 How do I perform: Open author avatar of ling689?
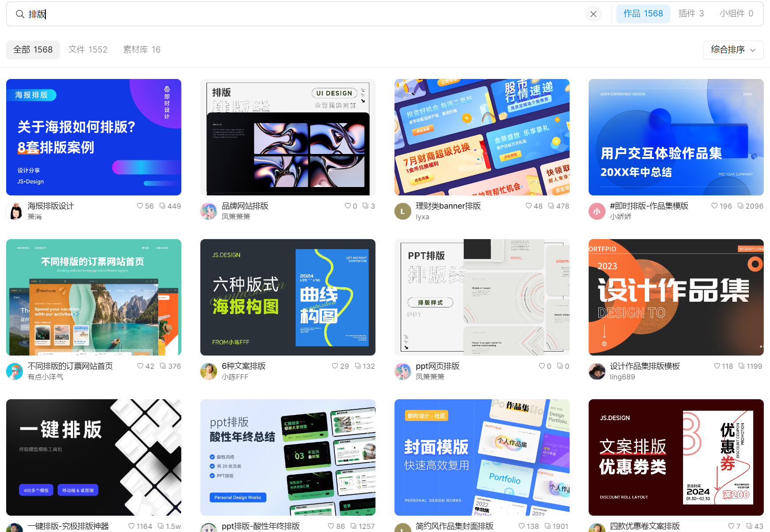point(597,371)
